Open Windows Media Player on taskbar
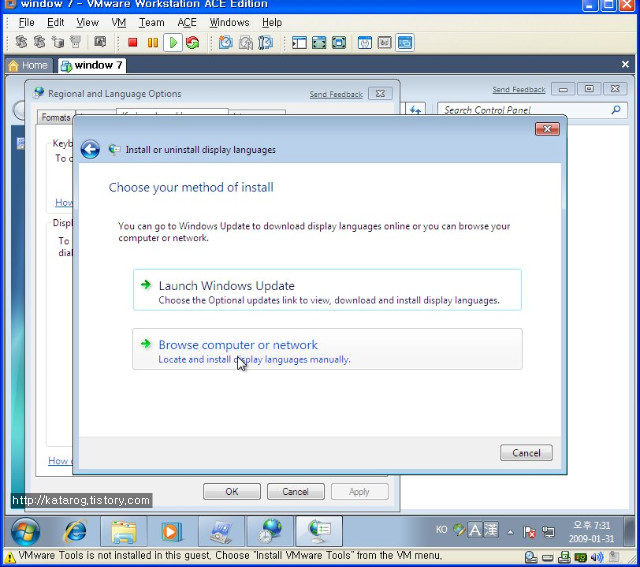Image resolution: width=640 pixels, height=567 pixels. [171, 531]
